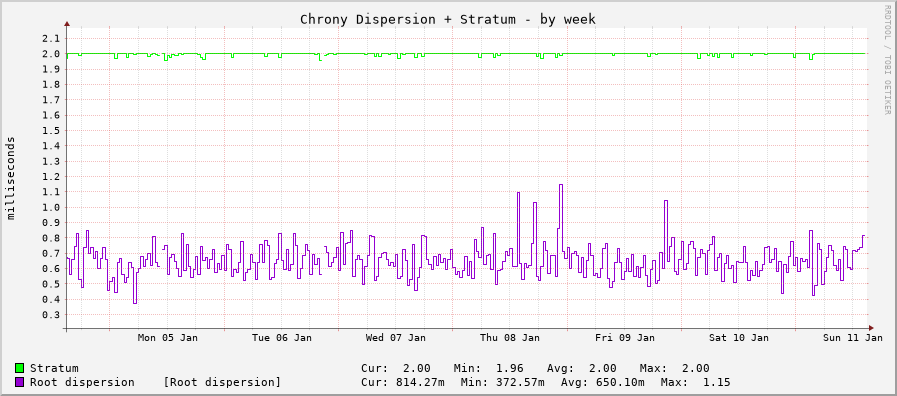The image size is (897, 396).
Task: Click the 1.0 y-axis tick value
Action: (51, 207)
